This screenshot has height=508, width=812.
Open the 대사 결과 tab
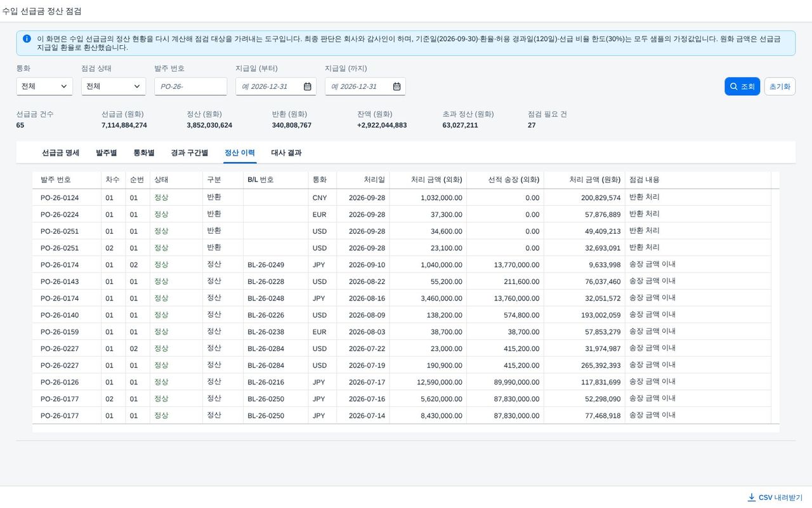(287, 153)
